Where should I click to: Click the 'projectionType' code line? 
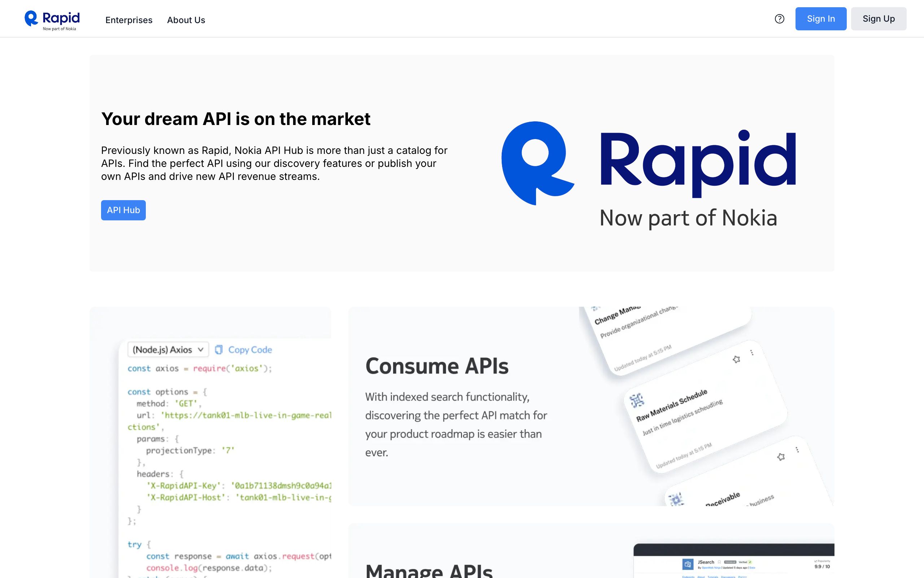tap(190, 450)
